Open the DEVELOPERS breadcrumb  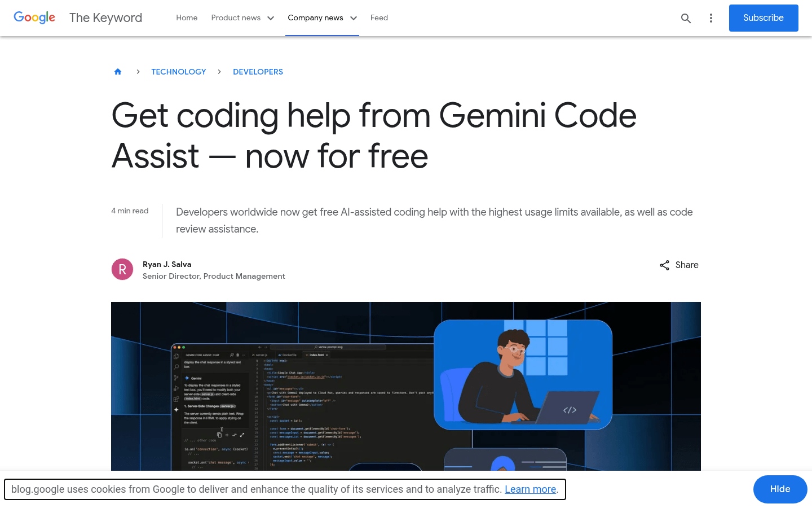point(258,72)
